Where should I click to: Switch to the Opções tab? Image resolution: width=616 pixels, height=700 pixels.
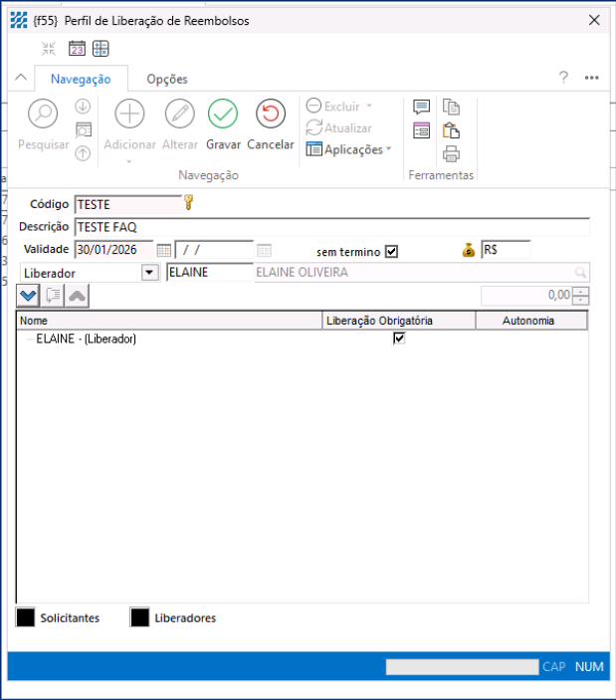point(166,79)
